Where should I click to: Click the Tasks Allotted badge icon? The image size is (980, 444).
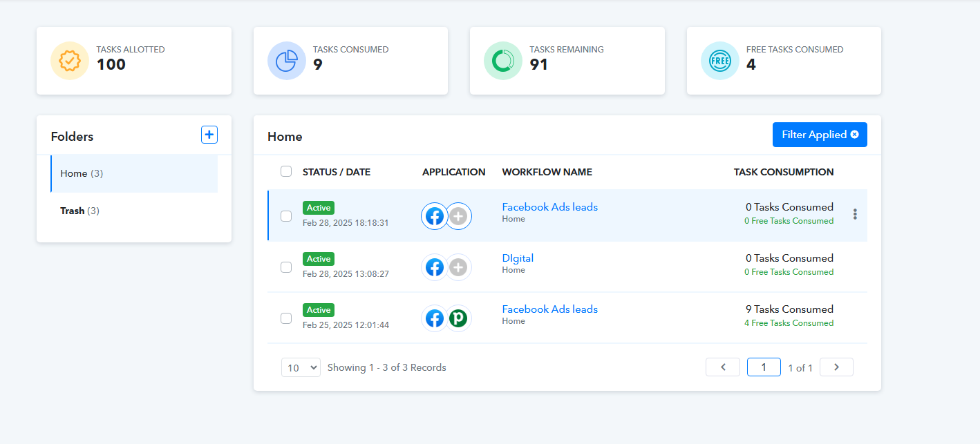coord(70,61)
